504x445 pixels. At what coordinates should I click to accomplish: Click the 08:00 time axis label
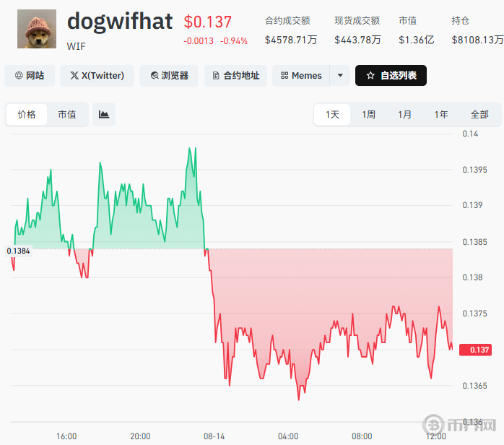[x=362, y=436]
